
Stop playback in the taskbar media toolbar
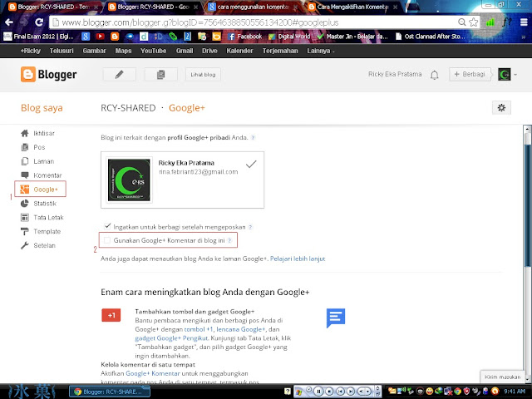329,392
